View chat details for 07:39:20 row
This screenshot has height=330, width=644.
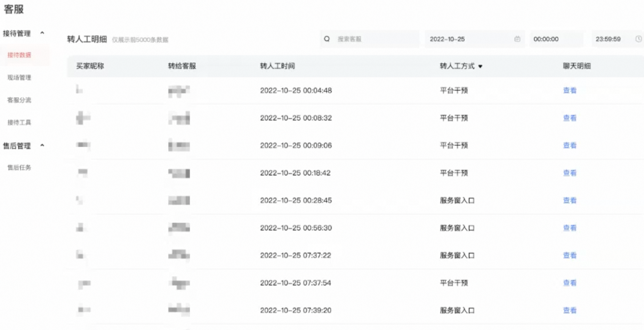click(570, 311)
